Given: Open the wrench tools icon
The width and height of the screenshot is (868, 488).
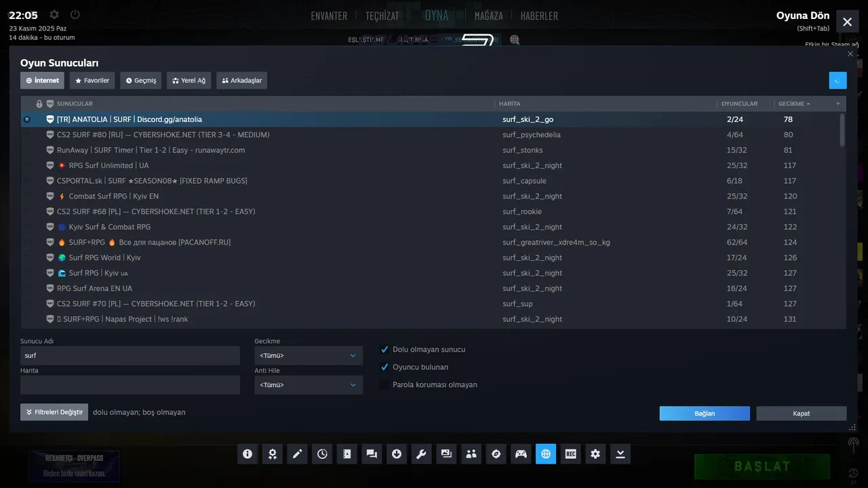Looking at the screenshot, I should tap(421, 454).
